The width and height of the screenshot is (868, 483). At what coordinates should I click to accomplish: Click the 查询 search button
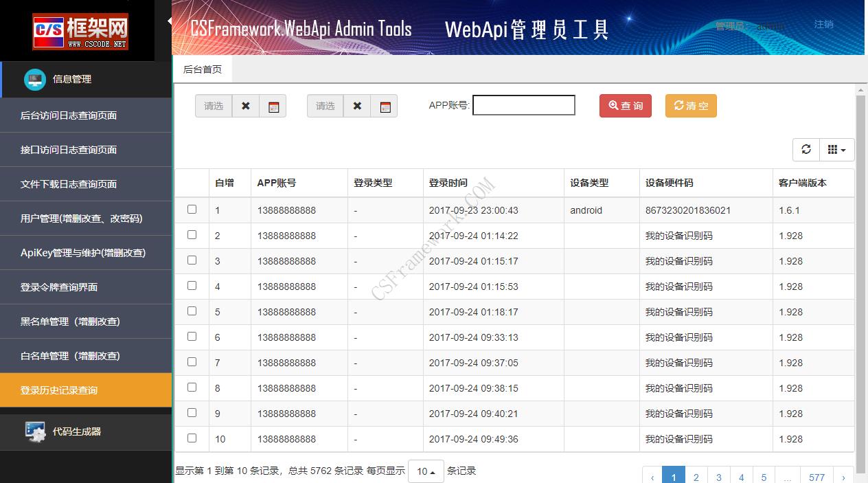tap(624, 106)
